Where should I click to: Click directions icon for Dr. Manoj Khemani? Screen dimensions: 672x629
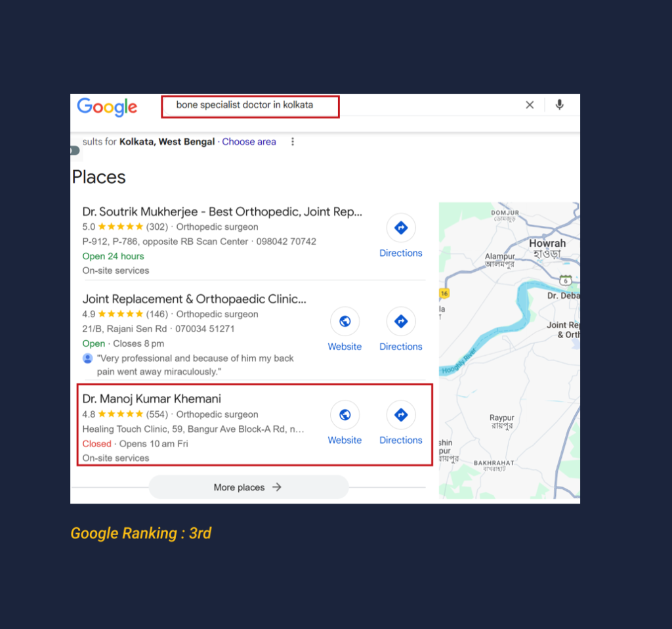pos(401,414)
